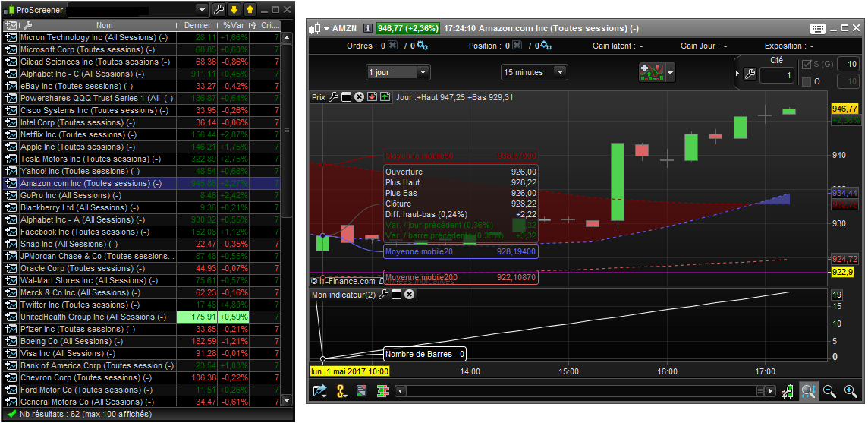The height and width of the screenshot is (423, 868).
Task: Open trading panel wrench settings
Action: tap(750, 74)
